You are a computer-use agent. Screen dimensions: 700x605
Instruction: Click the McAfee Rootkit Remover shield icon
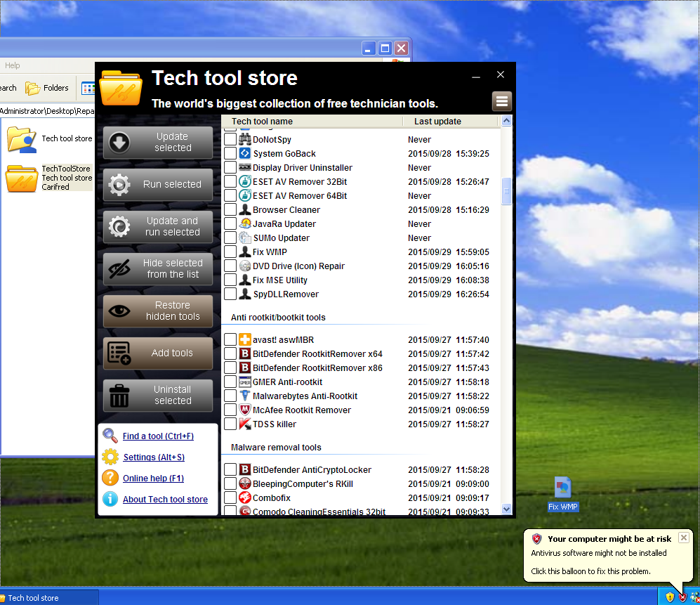click(244, 410)
